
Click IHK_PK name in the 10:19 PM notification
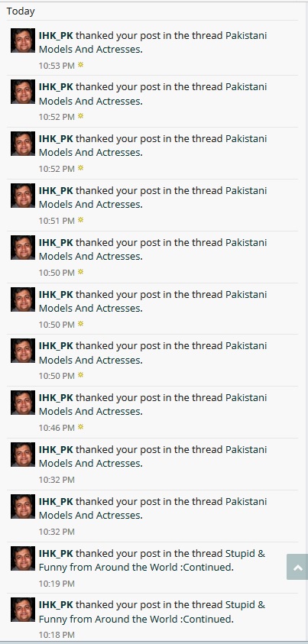[56, 553]
